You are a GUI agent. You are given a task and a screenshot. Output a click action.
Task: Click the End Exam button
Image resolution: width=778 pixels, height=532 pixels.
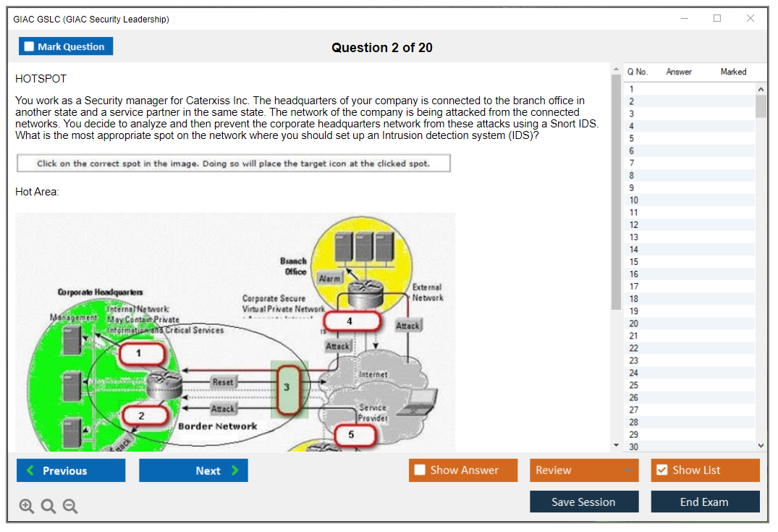[704, 502]
